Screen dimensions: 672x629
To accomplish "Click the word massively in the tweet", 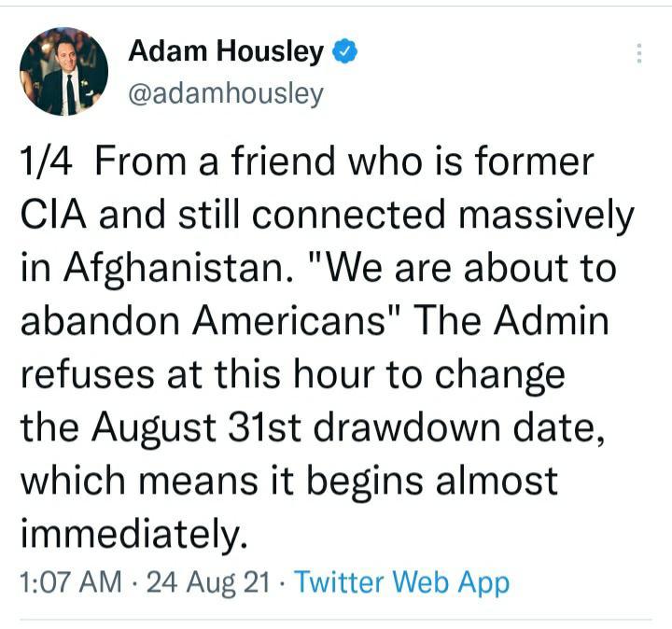I will coord(546,217).
